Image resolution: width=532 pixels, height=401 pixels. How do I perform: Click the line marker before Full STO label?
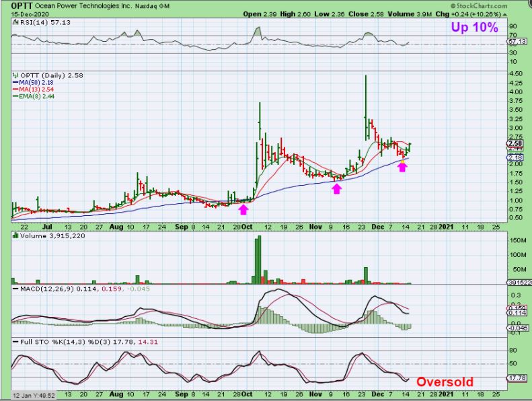15,342
